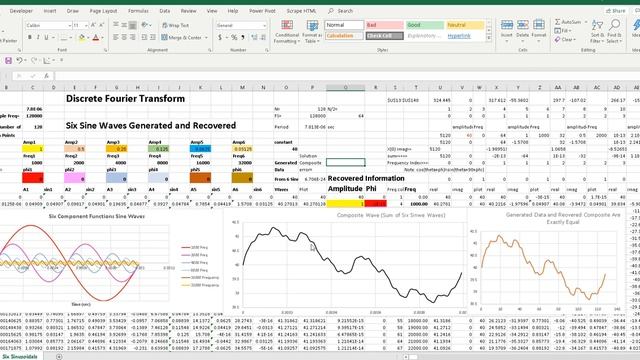Click Increase Decimal icon
The height and width of the screenshot is (360, 640).
point(254,38)
